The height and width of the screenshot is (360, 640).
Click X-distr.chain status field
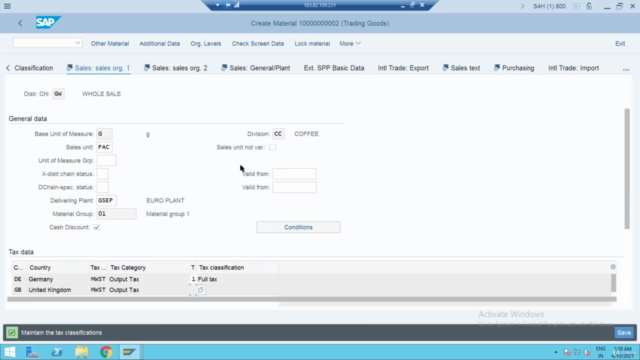coord(102,174)
